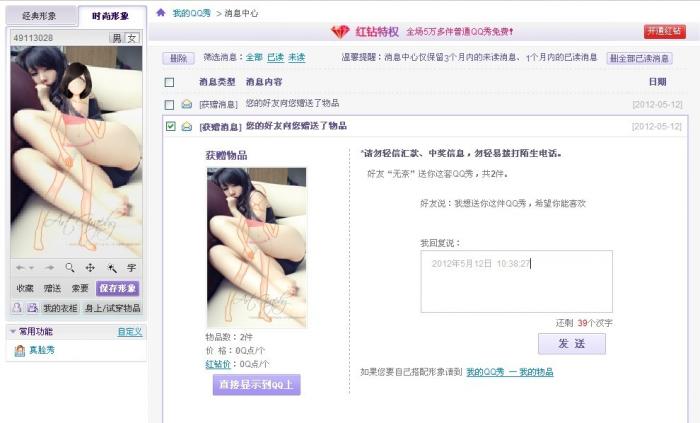Click the 索要 button
Viewport: 700px width, 423px height.
[x=80, y=288]
